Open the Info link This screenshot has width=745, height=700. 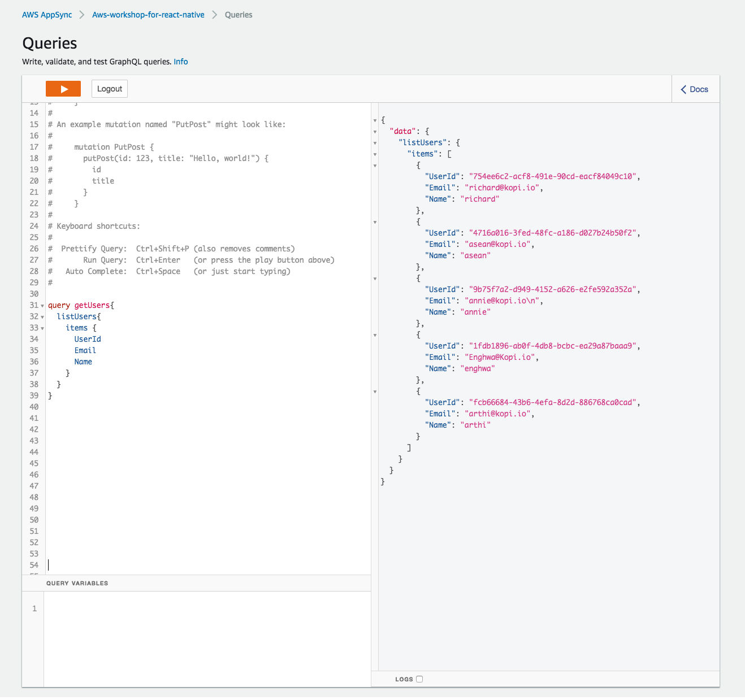[x=181, y=62]
